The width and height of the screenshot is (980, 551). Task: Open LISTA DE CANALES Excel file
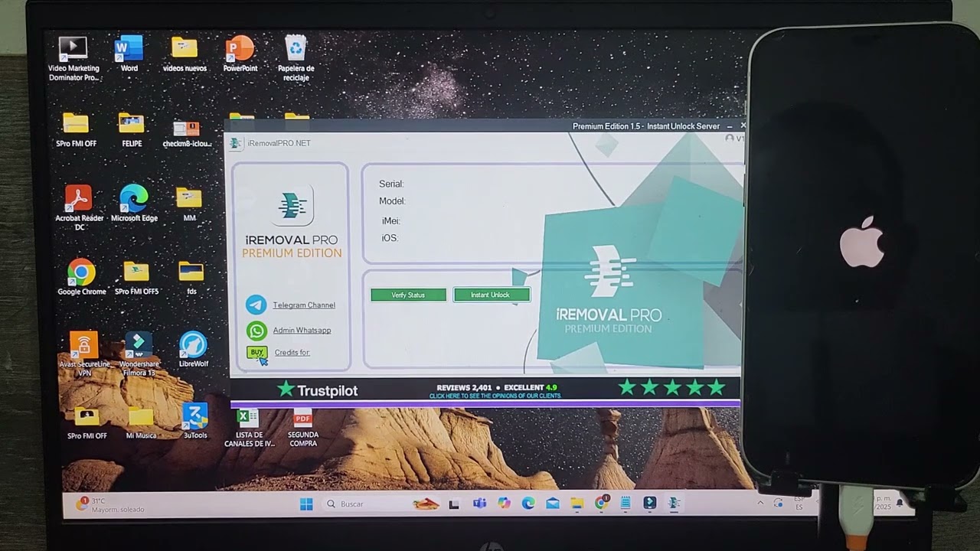pyautogui.click(x=248, y=428)
